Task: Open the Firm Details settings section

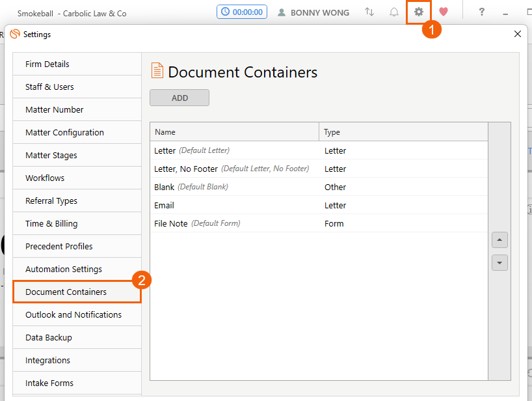Action: (47, 64)
